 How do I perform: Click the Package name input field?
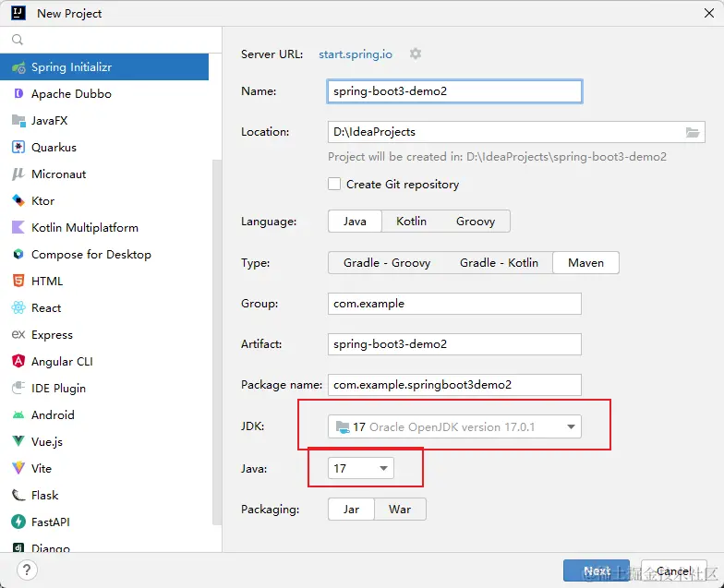point(454,385)
